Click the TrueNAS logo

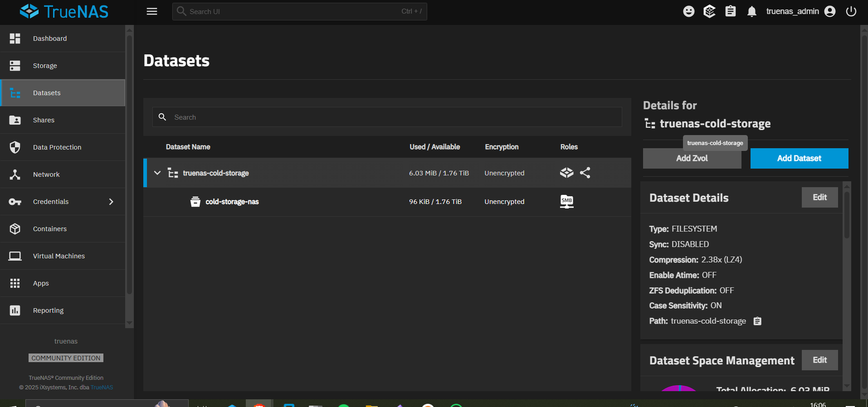(x=64, y=11)
